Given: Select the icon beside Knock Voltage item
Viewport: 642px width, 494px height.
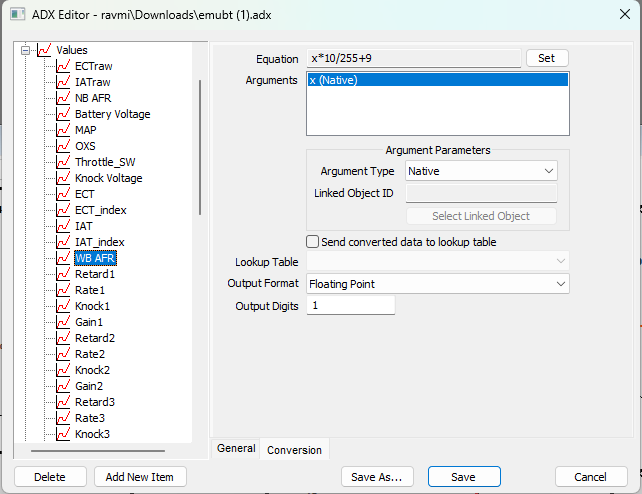Looking at the screenshot, I should pyautogui.click(x=64, y=178).
